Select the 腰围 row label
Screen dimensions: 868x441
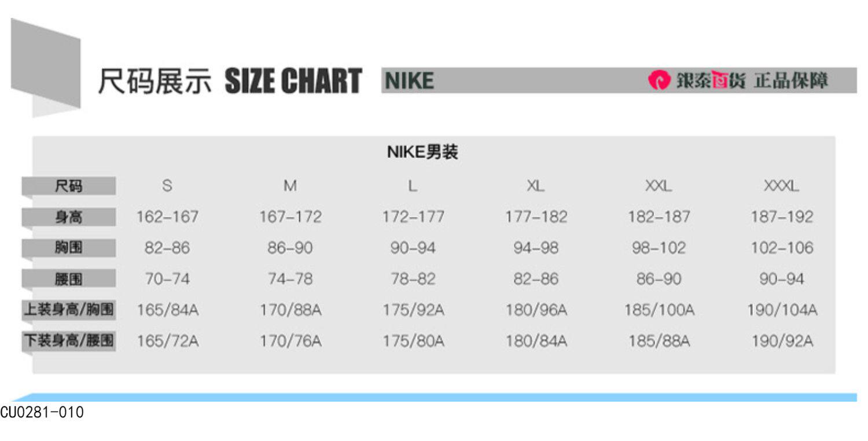tap(69, 280)
